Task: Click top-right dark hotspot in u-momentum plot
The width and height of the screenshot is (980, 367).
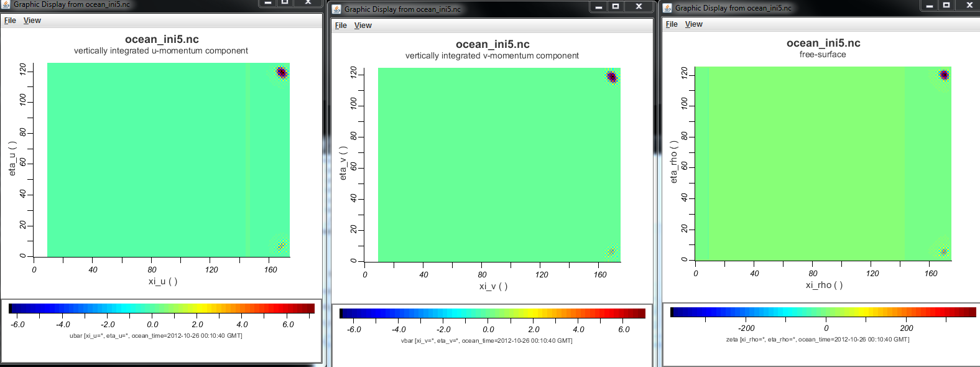Action: coord(282,73)
